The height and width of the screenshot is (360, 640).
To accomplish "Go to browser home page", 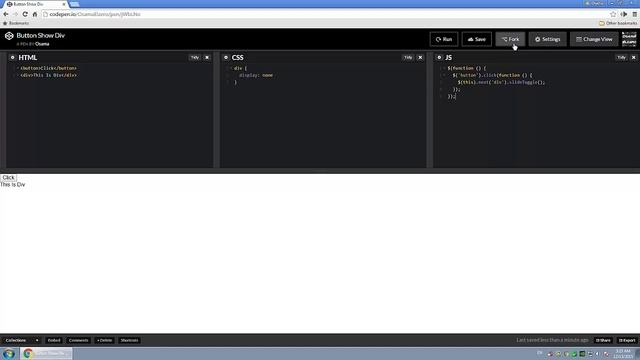I will (35, 14).
